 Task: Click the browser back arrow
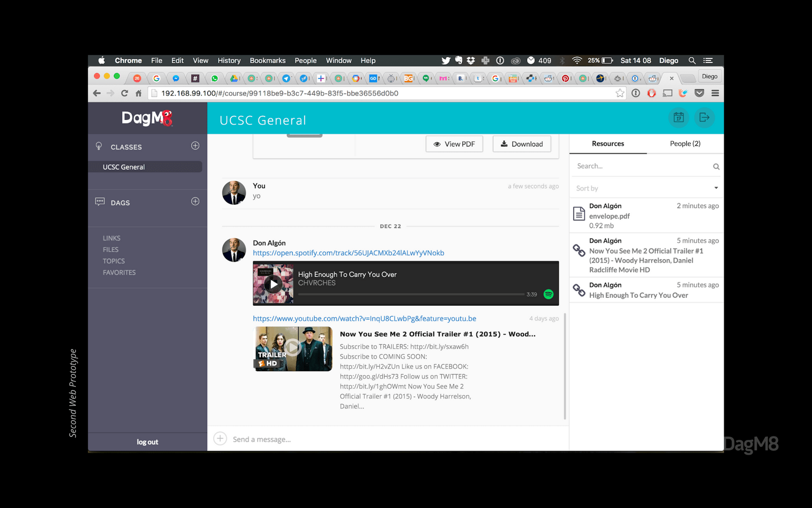97,93
